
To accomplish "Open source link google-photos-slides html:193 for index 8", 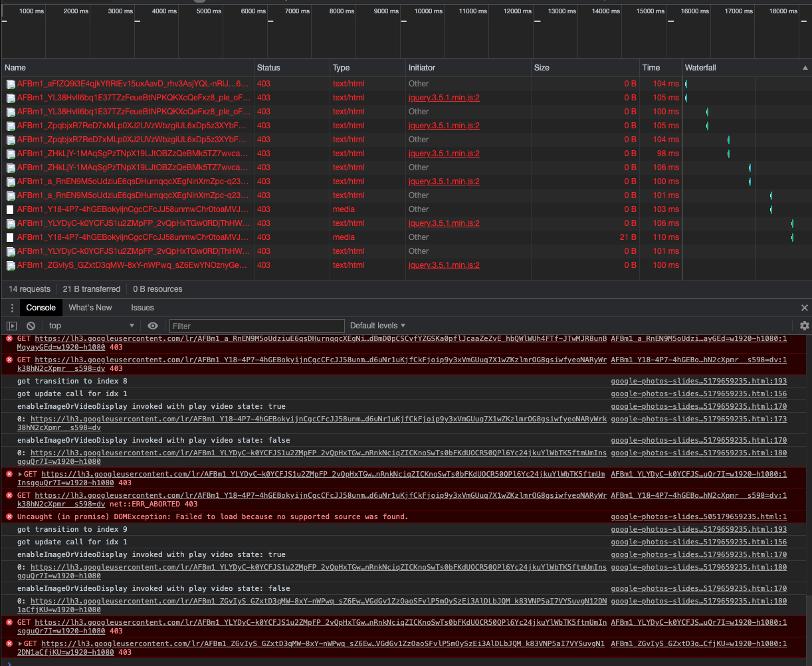I will pos(698,381).
